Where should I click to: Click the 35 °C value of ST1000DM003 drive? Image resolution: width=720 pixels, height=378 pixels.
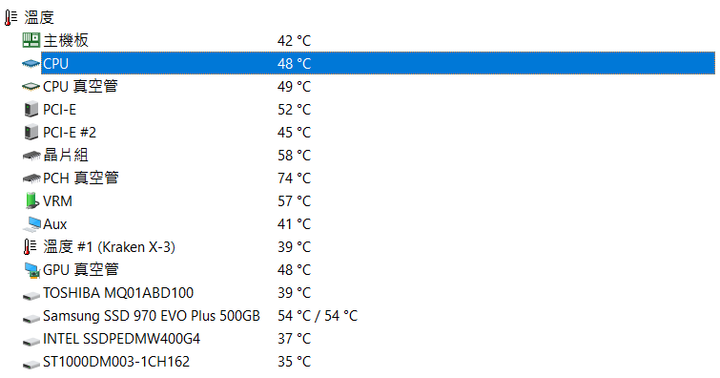pos(294,362)
